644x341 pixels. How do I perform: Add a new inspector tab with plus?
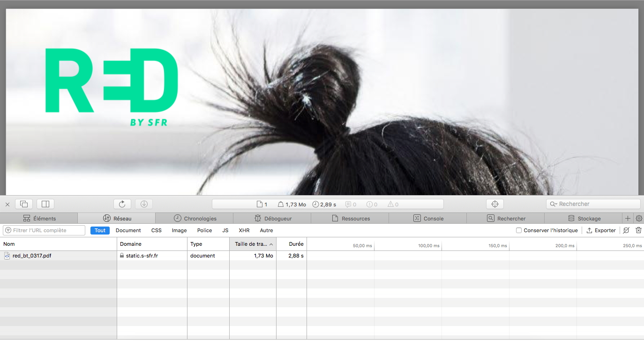(x=628, y=219)
